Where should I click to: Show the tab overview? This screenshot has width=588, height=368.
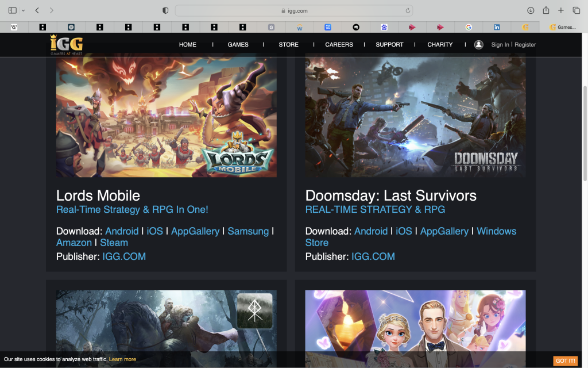click(x=577, y=10)
